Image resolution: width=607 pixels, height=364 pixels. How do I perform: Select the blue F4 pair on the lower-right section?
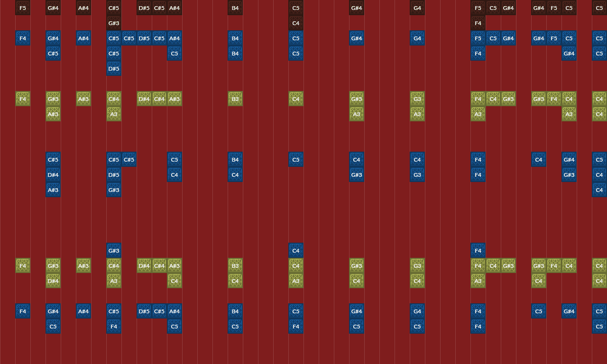(478, 318)
